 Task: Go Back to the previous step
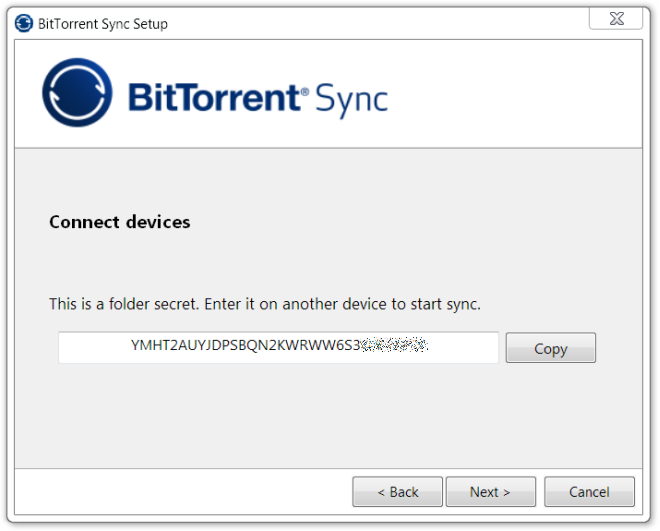tap(397, 491)
